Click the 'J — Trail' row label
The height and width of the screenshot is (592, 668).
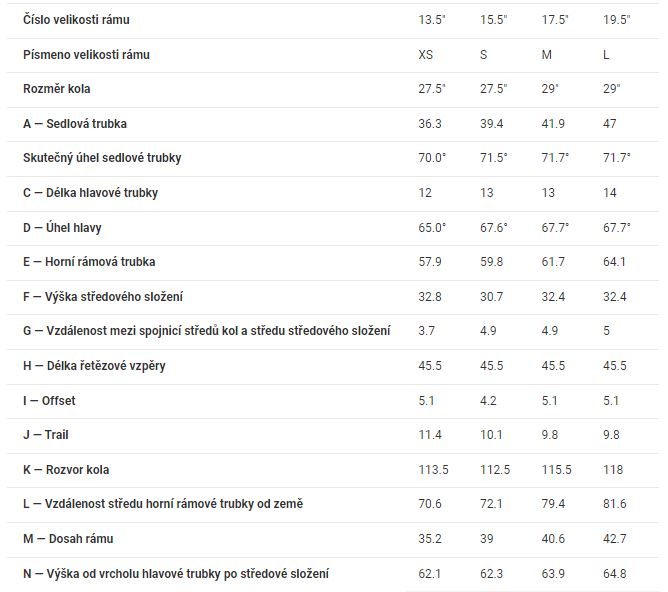click(46, 435)
